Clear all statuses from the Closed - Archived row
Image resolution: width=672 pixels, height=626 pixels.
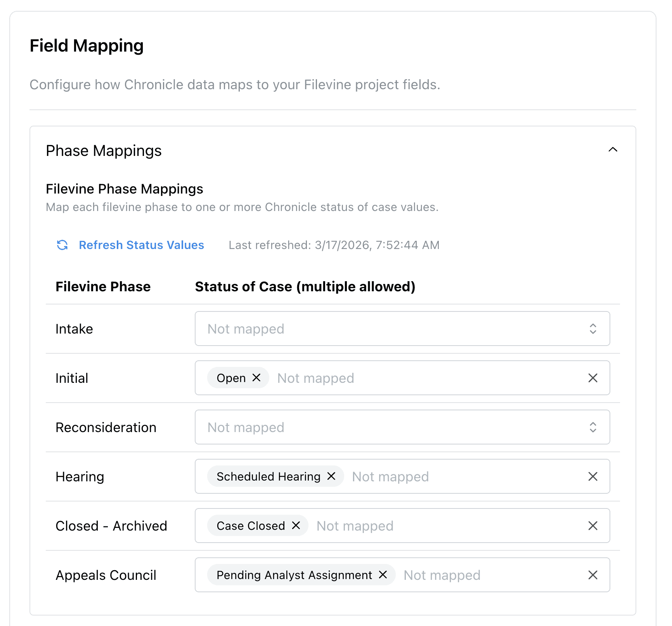(x=593, y=526)
